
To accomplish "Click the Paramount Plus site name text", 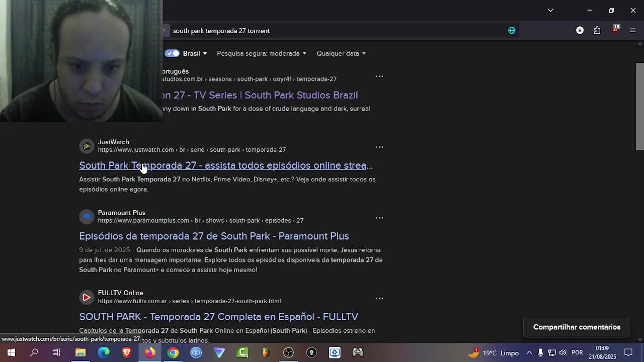I will [x=121, y=213].
